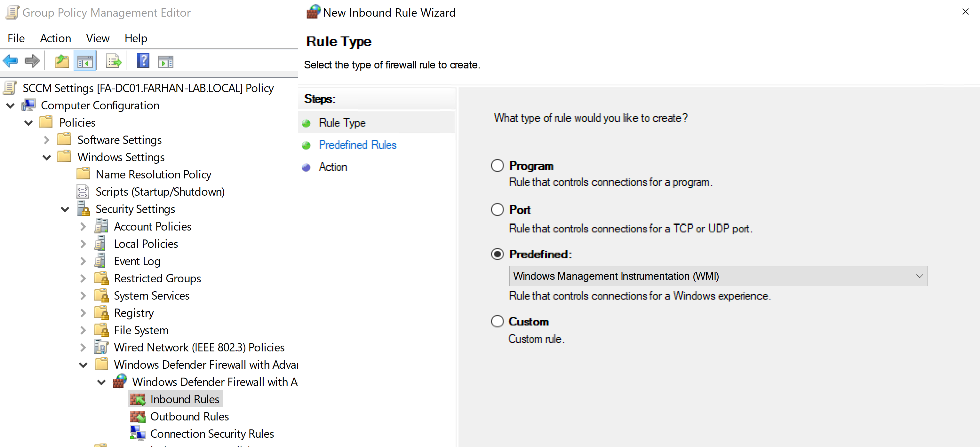The height and width of the screenshot is (447, 980).
Task: Expand the Account Policies node
Action: 83,227
